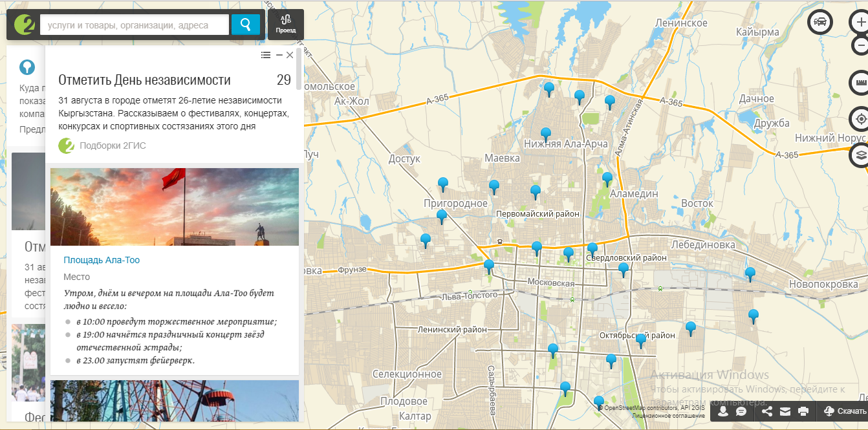
Task: Click map label Маевка
Action: 503,158
